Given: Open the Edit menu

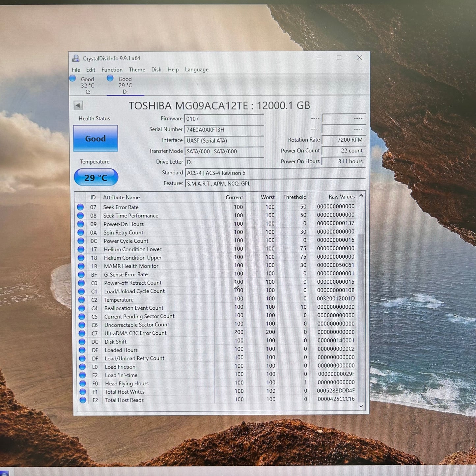Looking at the screenshot, I should point(91,70).
